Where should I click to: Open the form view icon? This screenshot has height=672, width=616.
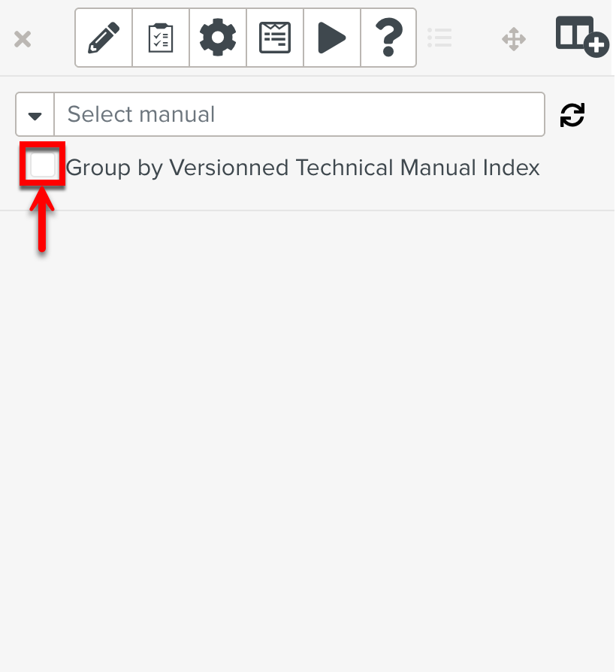(x=274, y=38)
